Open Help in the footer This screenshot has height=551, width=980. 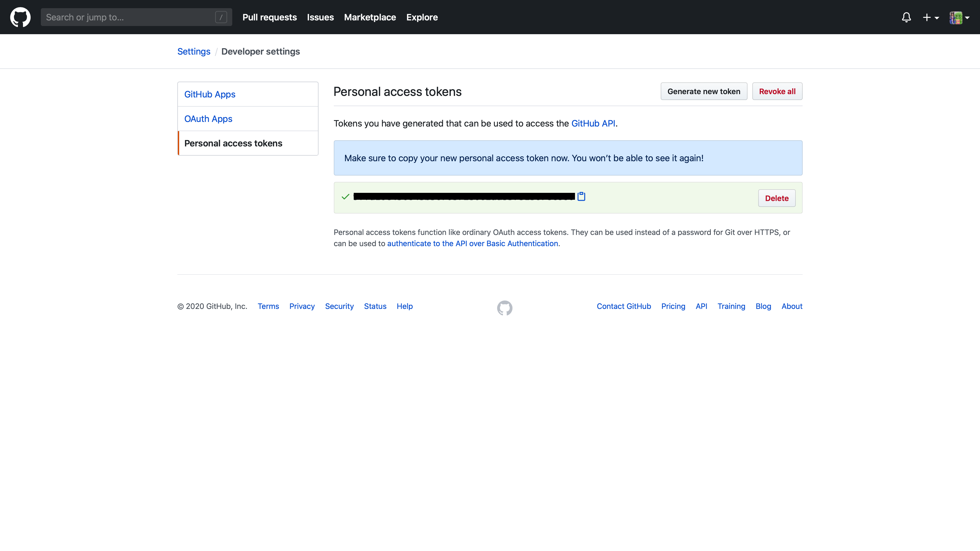tap(405, 306)
